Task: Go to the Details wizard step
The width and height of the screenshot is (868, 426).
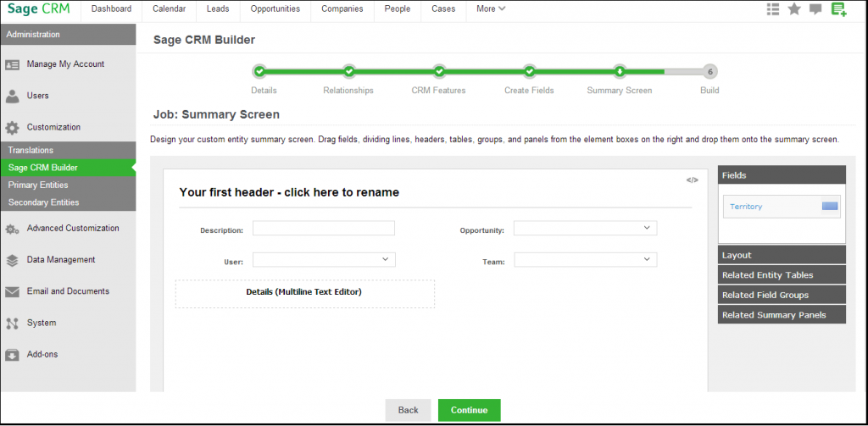Action: point(259,72)
